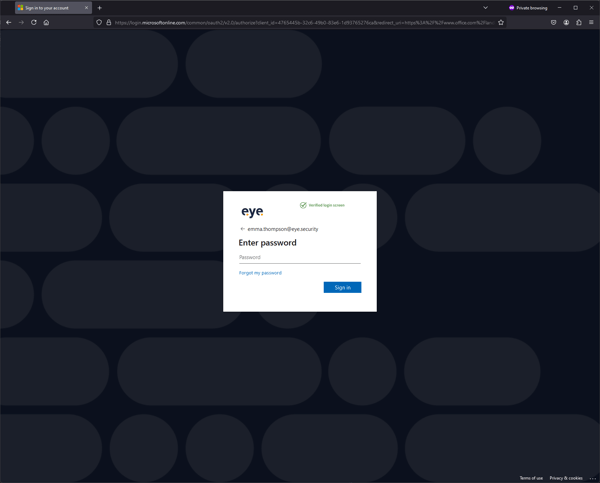Maximize the browser window
Screen dimensions: 600x483
576,8
